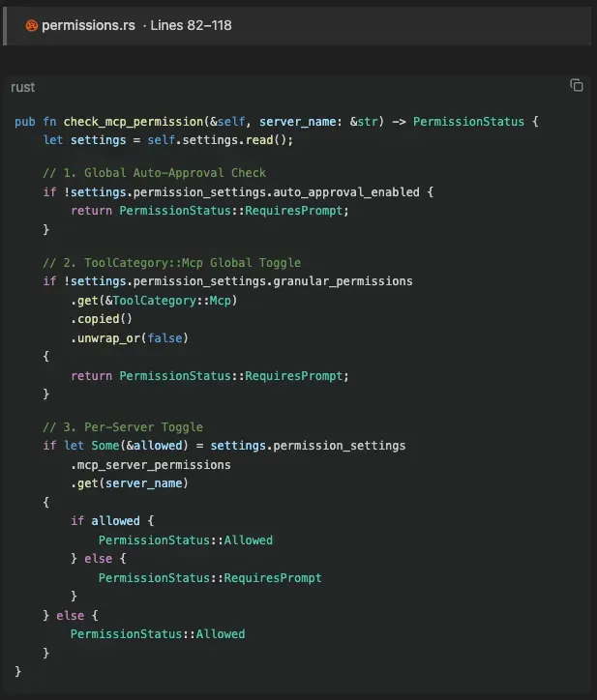Screen dimensions: 597x700
Task: Click the Rust file icon beside permissions.rs
Action: tap(31, 26)
